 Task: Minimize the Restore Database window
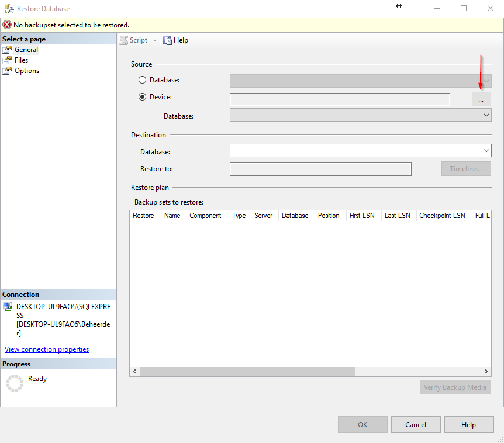[x=437, y=8]
